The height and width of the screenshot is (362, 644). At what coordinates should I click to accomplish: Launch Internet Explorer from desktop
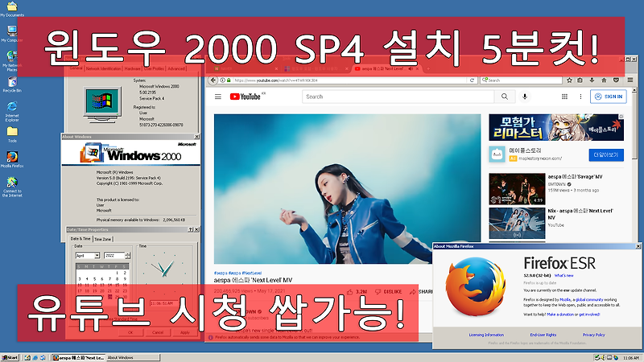[x=12, y=112]
